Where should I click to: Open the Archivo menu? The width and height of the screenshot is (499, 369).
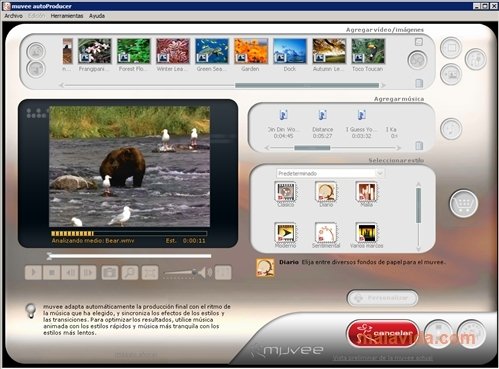13,16
